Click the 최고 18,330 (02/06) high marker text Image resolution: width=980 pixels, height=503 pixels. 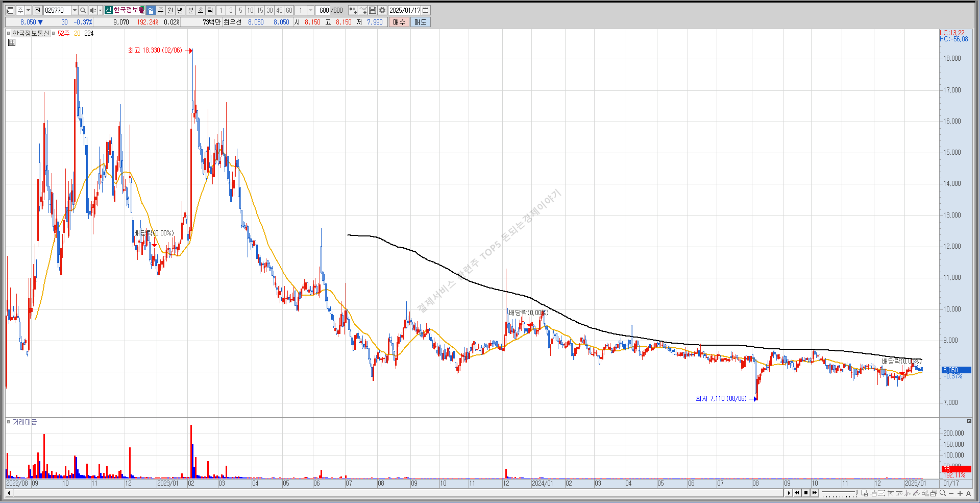point(155,50)
